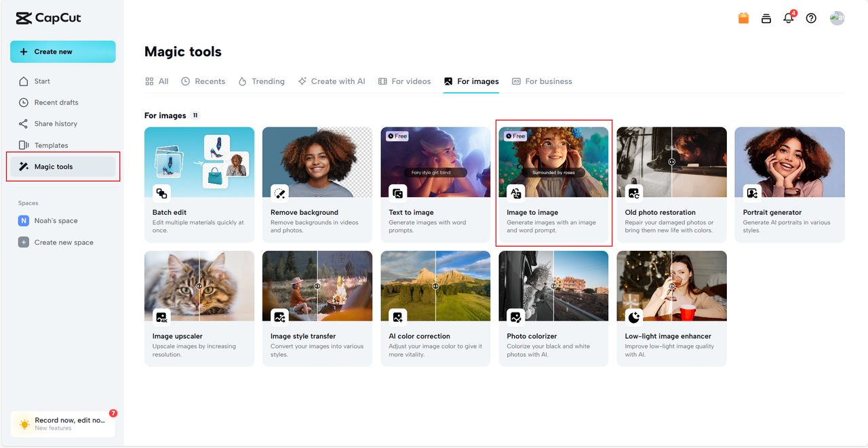This screenshot has width=868, height=448.
Task: Click the lightbulb icon in features banner
Action: pos(24,424)
